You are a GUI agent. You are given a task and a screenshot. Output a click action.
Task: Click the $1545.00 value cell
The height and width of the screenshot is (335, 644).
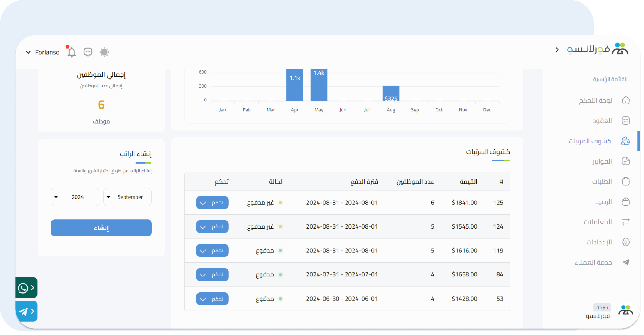[x=464, y=227]
